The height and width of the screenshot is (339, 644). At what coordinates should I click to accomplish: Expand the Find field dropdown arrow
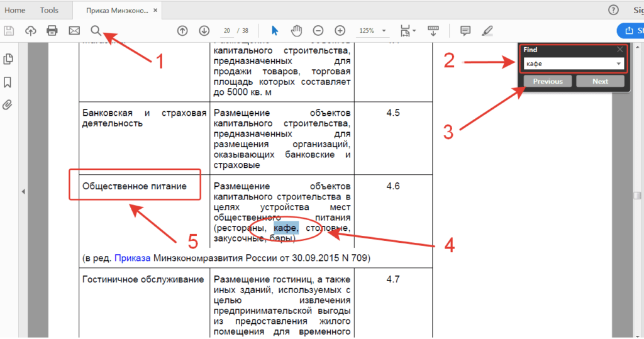point(619,64)
